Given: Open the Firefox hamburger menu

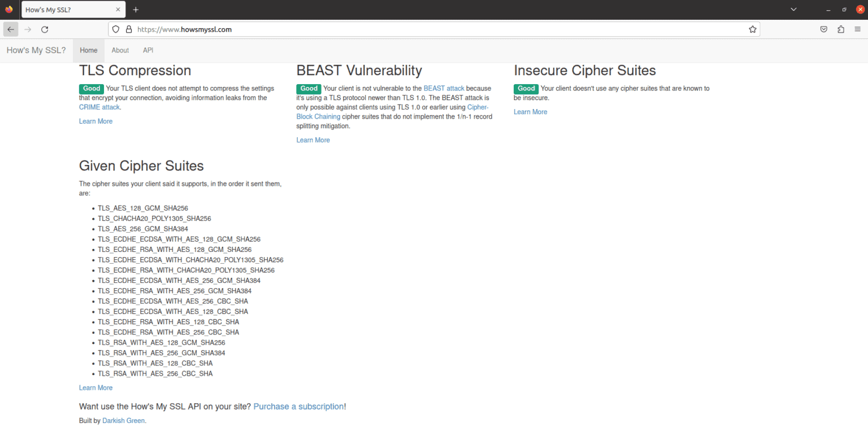Looking at the screenshot, I should [x=858, y=29].
